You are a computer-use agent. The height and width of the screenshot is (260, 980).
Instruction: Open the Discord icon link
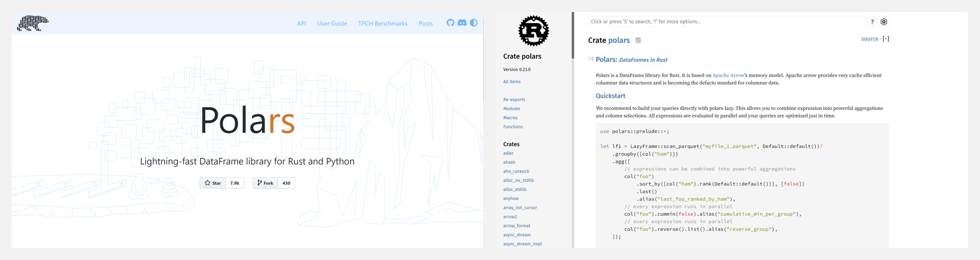(462, 23)
